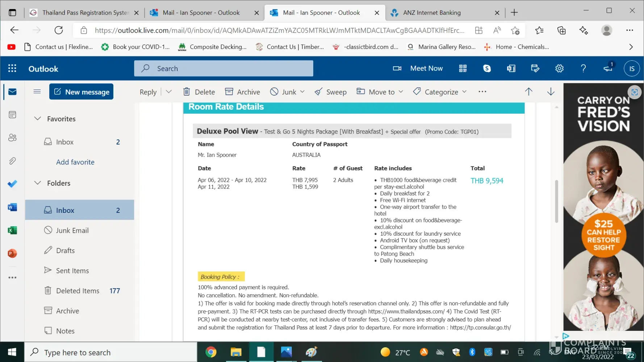The width and height of the screenshot is (644, 362).
Task: Open the To Do checkmark icon
Action: click(x=12, y=184)
